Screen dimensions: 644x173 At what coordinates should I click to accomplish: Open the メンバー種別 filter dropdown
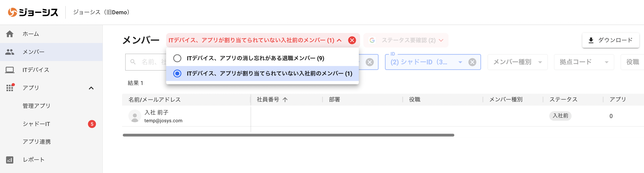[x=517, y=62]
